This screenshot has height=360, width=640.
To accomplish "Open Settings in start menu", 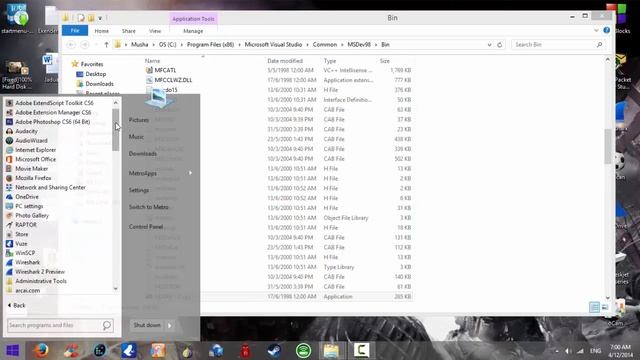I will [139, 190].
